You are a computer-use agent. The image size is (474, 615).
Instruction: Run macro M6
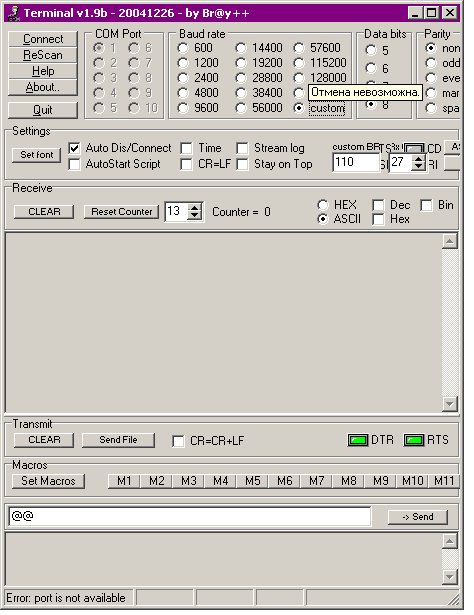(x=285, y=481)
